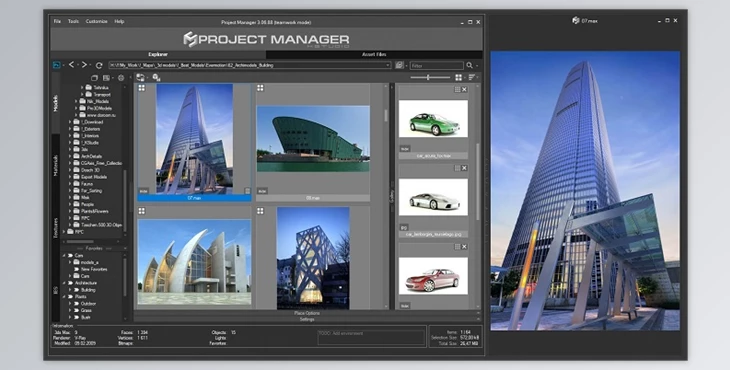Expand the Plants&Flowers folder node
The width and height of the screenshot is (730, 370).
click(x=70, y=211)
